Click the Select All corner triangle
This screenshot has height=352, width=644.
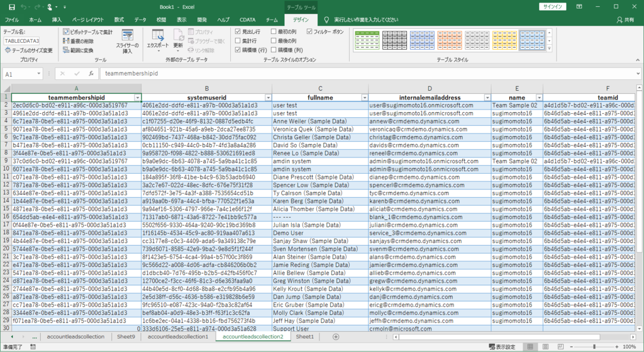(6, 88)
